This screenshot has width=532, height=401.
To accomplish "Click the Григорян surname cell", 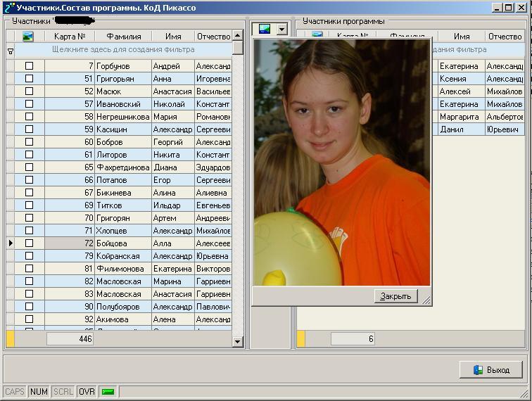I will pyautogui.click(x=123, y=218).
